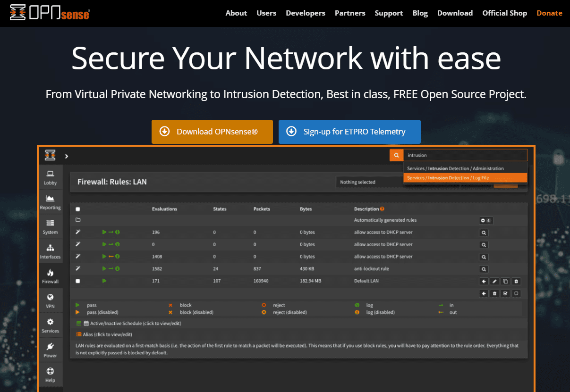Click the wand icon on the anti-lockout rule row

[x=78, y=269]
